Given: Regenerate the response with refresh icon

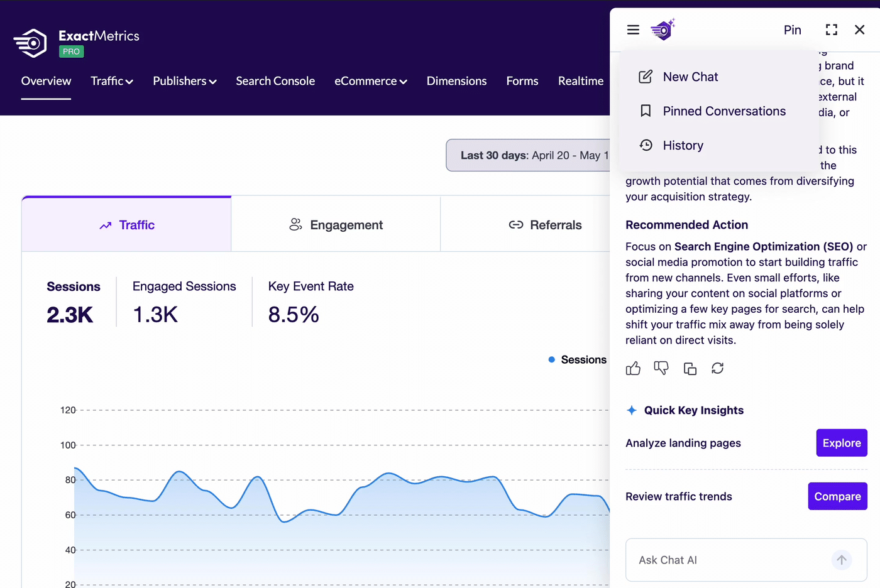Looking at the screenshot, I should pos(717,368).
